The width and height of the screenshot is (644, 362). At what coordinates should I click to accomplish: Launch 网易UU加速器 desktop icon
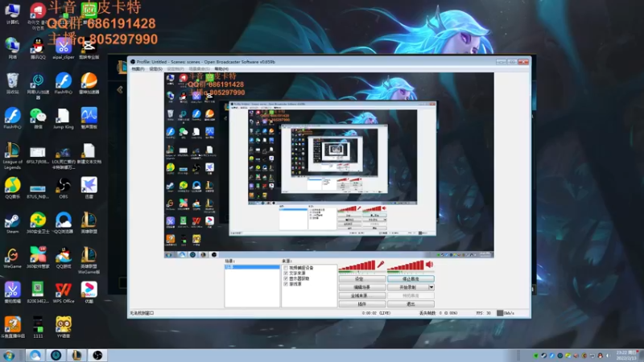[x=38, y=86]
